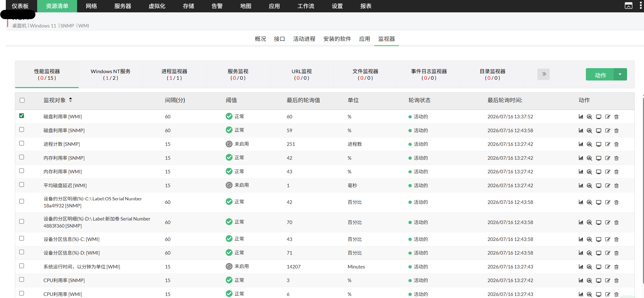This screenshot has width=644, height=298.
Task: Click monitor screen icon for 磁盘利用率 [SNMP]
Action: [599, 130]
